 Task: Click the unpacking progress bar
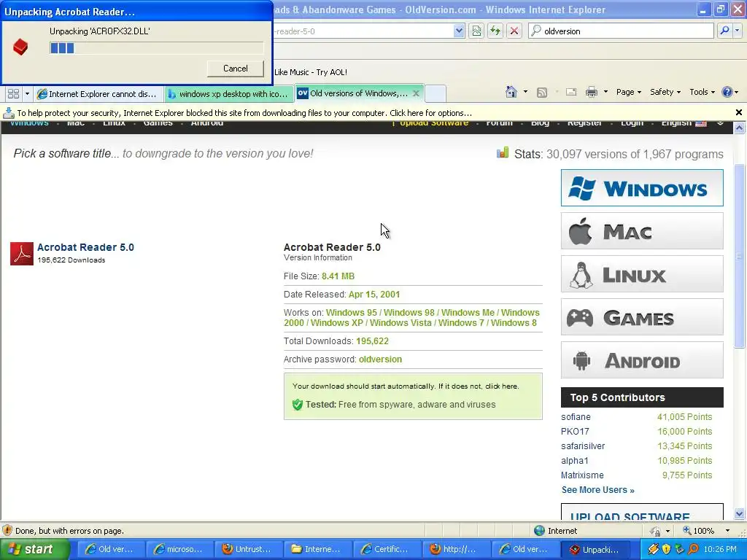[156, 47]
